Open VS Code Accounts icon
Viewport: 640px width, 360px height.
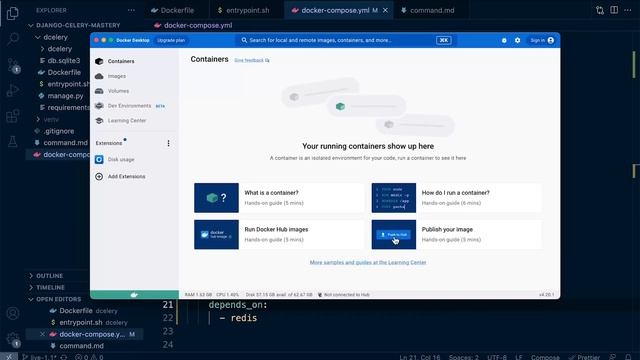click(x=13, y=313)
